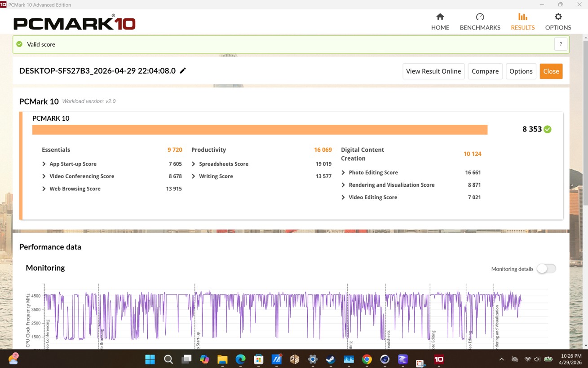Switch to the BENCHMARKS tab
Viewport: 588px width, 368px height.
[480, 22]
